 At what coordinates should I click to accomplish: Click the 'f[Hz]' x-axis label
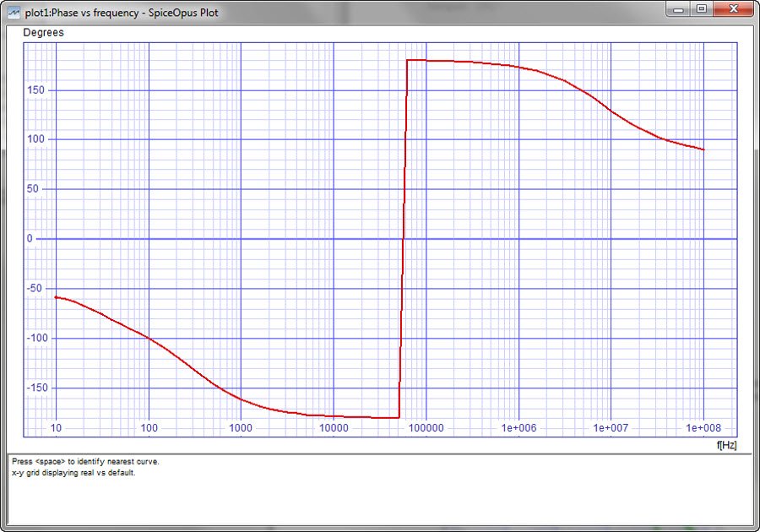click(x=726, y=445)
